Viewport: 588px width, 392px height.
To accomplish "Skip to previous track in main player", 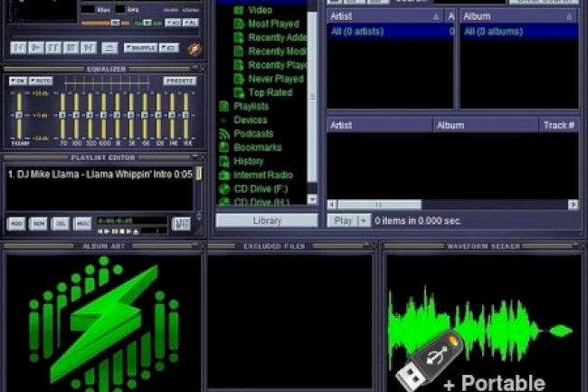I will (x=18, y=48).
